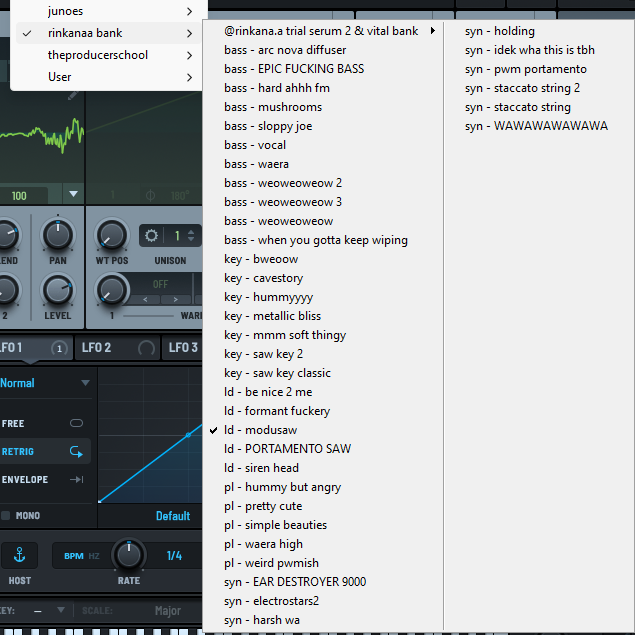This screenshot has width=635, height=635.
Task: Load preset syn - EAR DESTROYER 9000
Action: (323, 582)
